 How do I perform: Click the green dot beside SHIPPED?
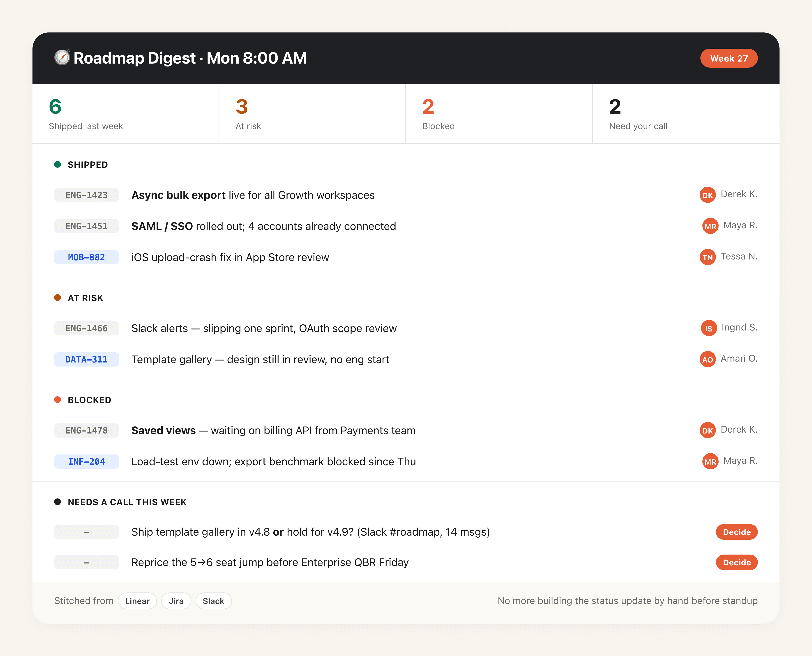tap(58, 164)
